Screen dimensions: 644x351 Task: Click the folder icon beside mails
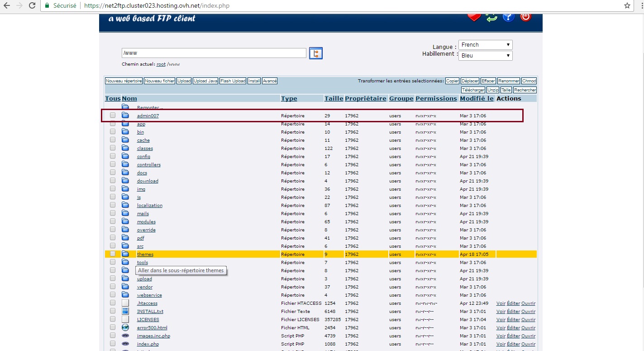pos(125,213)
